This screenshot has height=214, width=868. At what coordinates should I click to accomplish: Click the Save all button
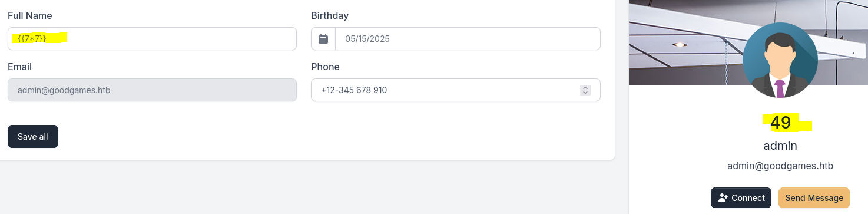(33, 137)
